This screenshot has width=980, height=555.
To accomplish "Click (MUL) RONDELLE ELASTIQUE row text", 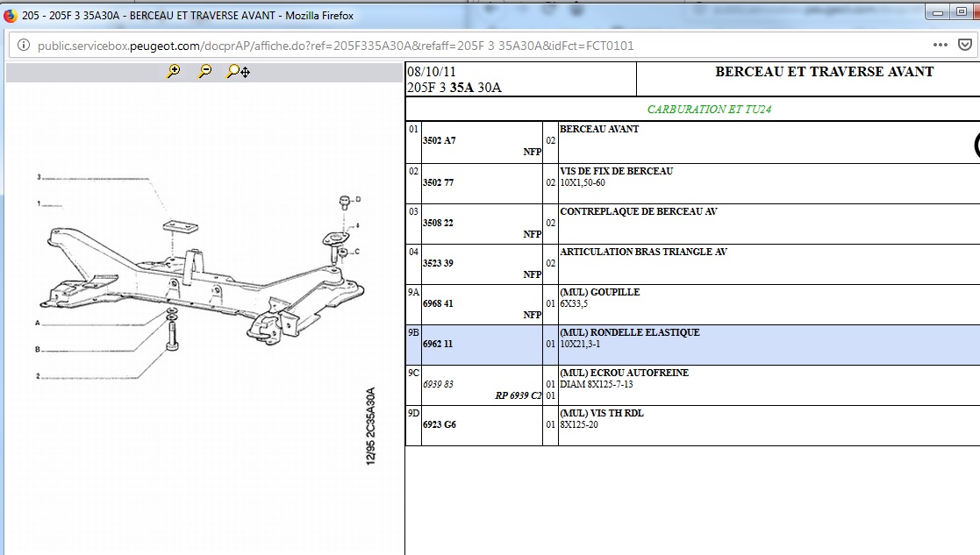I will tap(630, 333).
